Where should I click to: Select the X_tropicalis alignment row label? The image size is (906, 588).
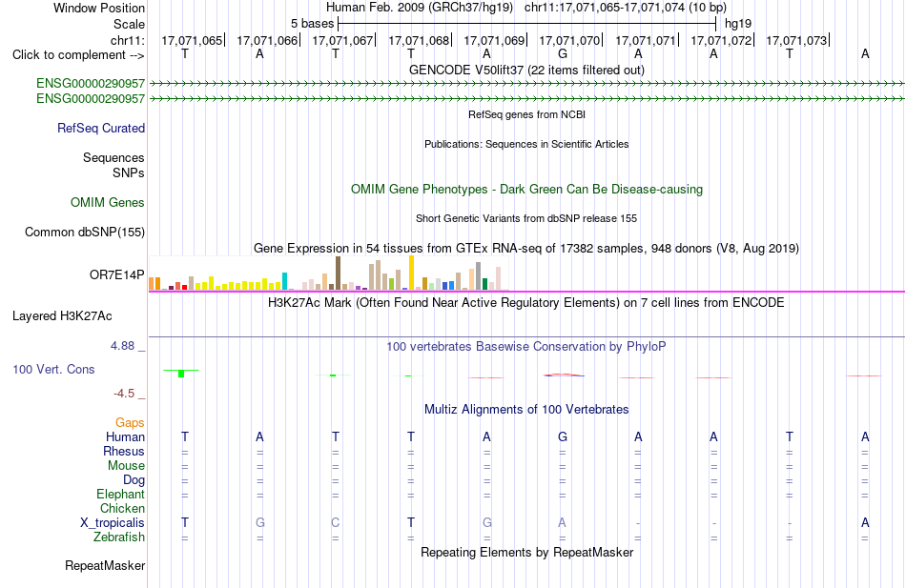[x=113, y=523]
